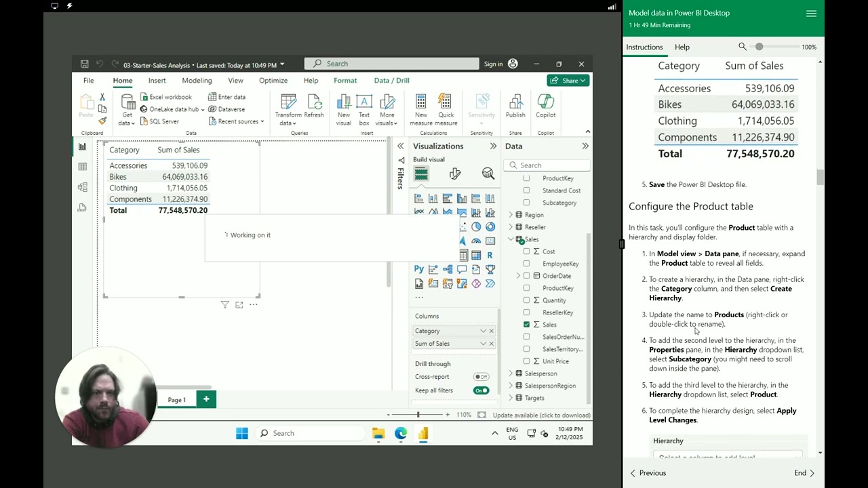Viewport: 868px width, 488px height.
Task: Open Format visual tab icon
Action: click(454, 174)
